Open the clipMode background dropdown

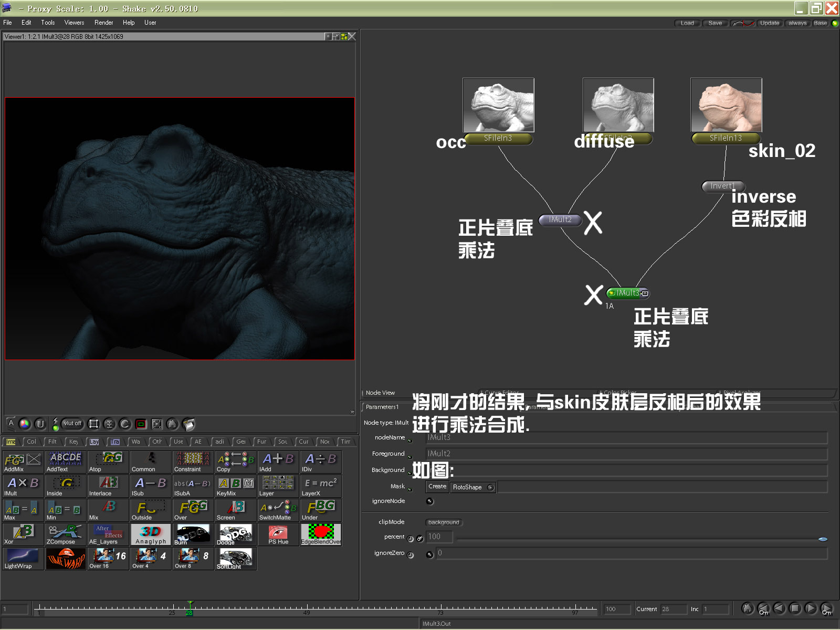[444, 522]
